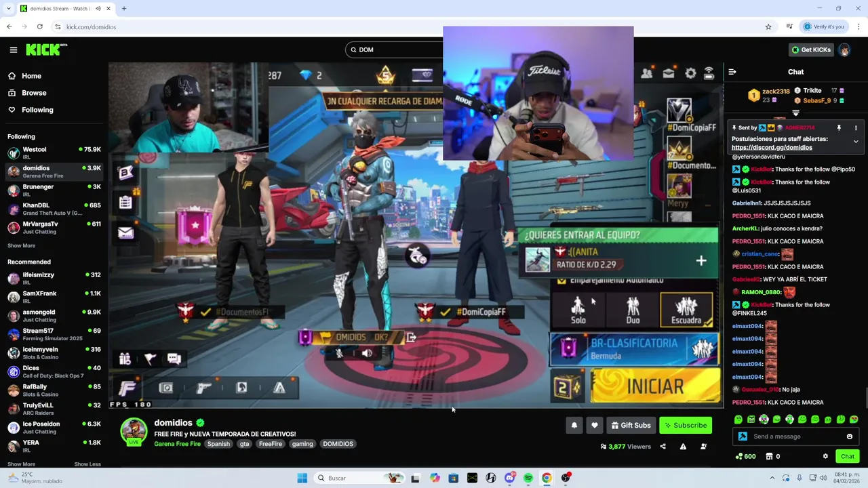Image resolution: width=868 pixels, height=488 pixels.
Task: Open asmongold recommended channel
Action: 54,315
